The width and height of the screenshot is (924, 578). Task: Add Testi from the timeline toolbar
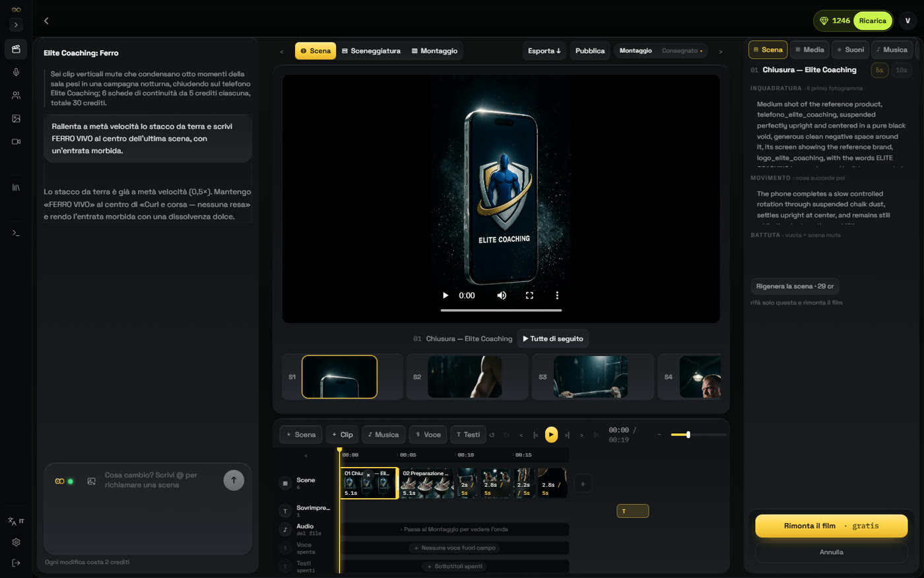tap(469, 435)
